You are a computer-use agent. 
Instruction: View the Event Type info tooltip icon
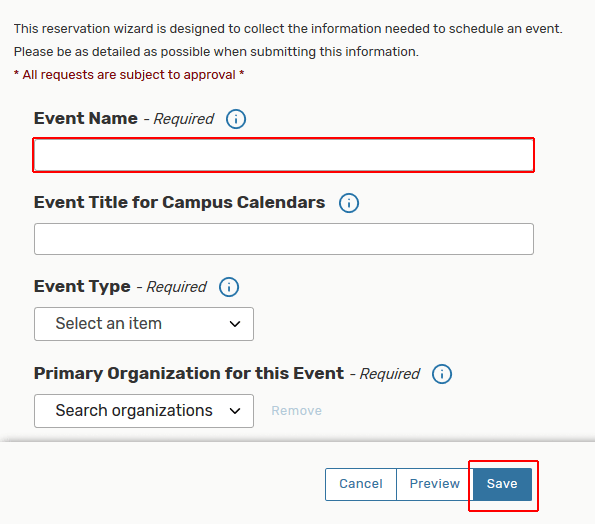[x=229, y=287]
